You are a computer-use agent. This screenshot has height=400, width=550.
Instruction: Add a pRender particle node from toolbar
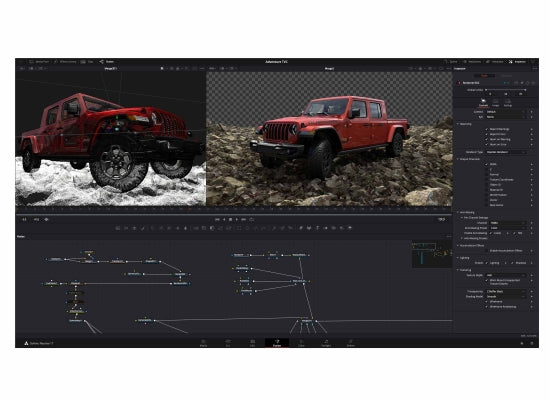coord(290,228)
